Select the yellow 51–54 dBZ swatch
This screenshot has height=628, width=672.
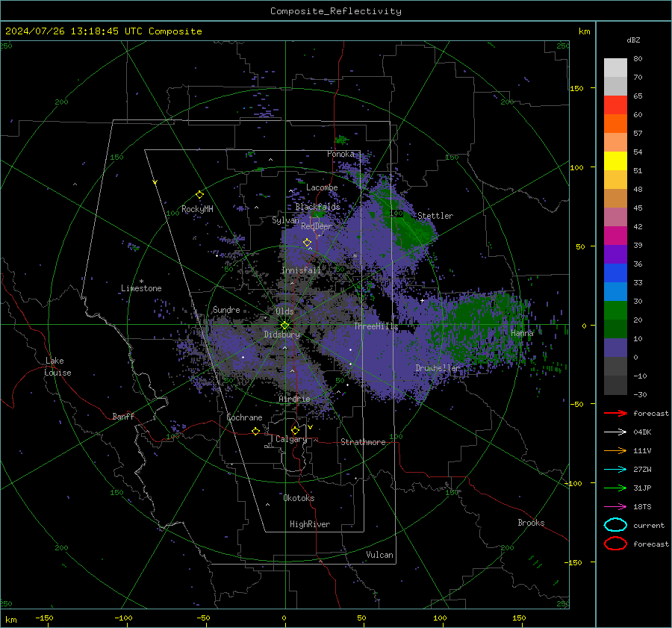pyautogui.click(x=615, y=161)
